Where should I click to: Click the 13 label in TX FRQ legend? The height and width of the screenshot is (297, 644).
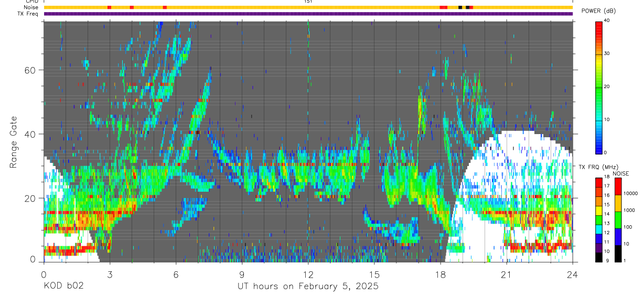(x=607, y=223)
